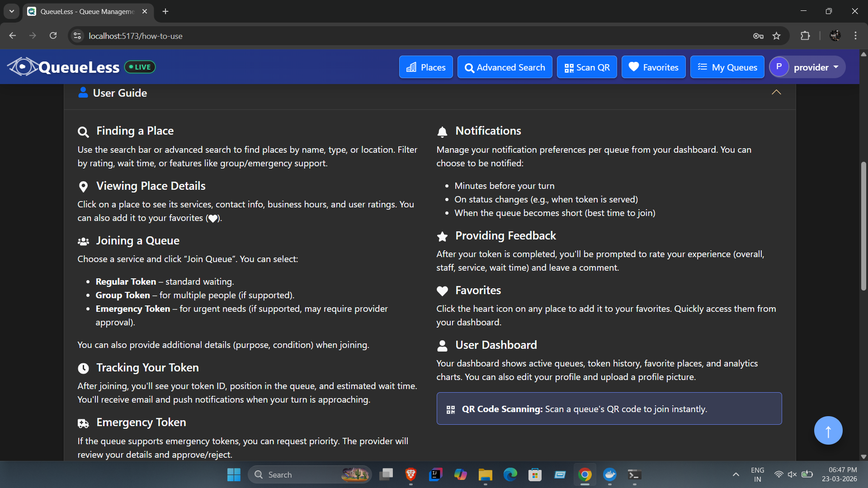Open the Windows Start menu

(234, 475)
